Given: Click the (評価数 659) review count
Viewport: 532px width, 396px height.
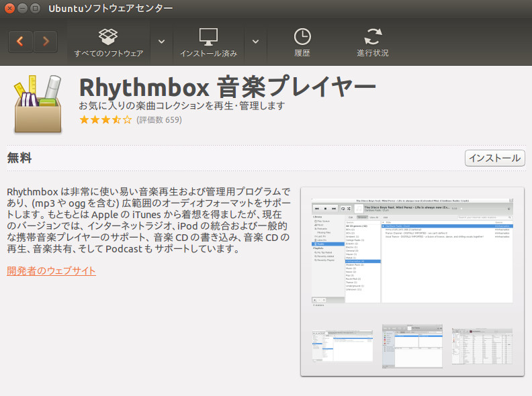Looking at the screenshot, I should [159, 120].
